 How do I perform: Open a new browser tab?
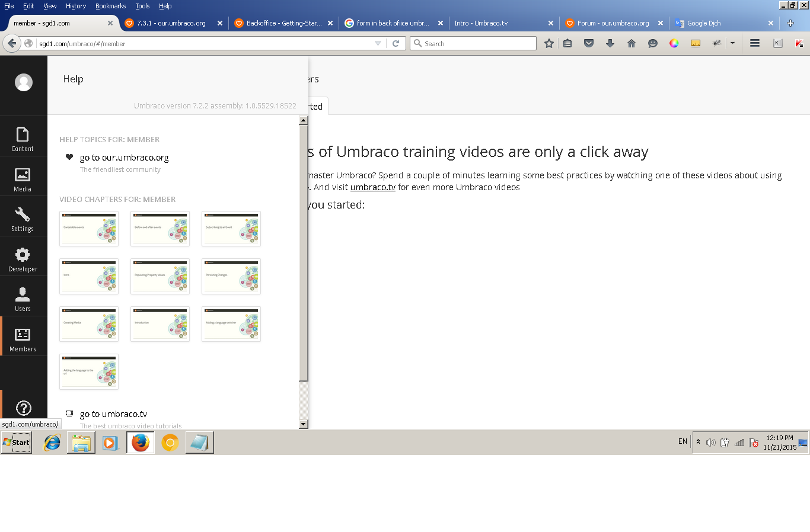[790, 23]
